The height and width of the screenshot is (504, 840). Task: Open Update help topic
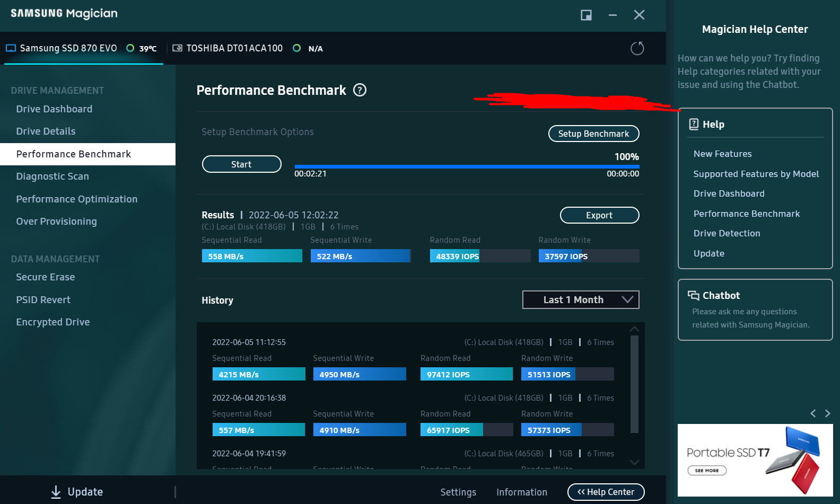(709, 253)
